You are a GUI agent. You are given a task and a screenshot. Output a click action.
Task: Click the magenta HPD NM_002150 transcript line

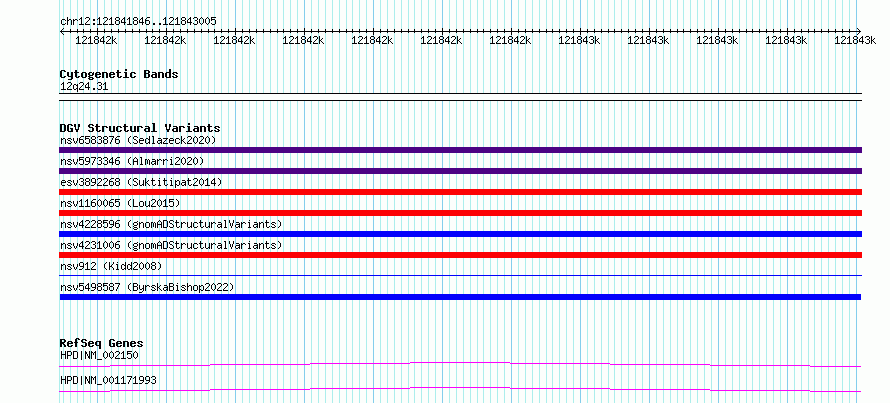tap(460, 364)
